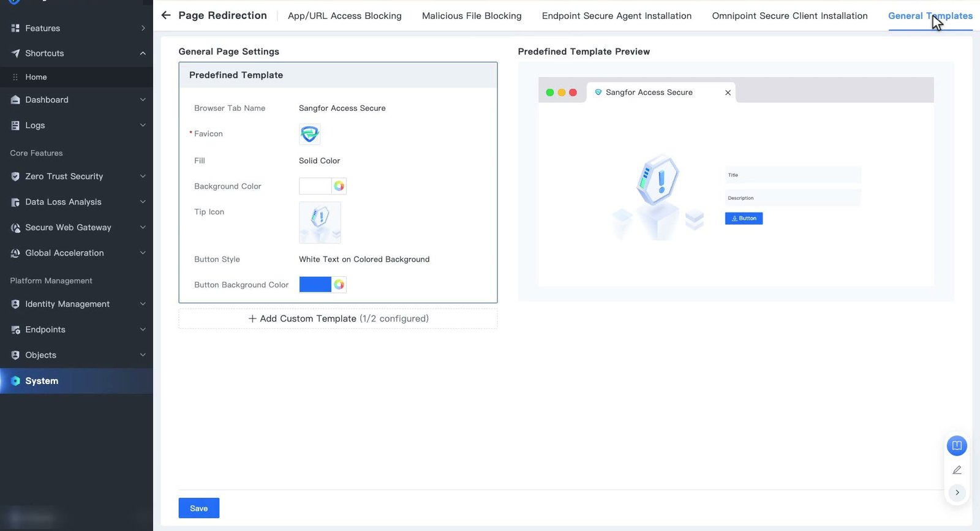This screenshot has height=531, width=980.
Task: Expand the Objects chevron
Action: click(x=143, y=355)
